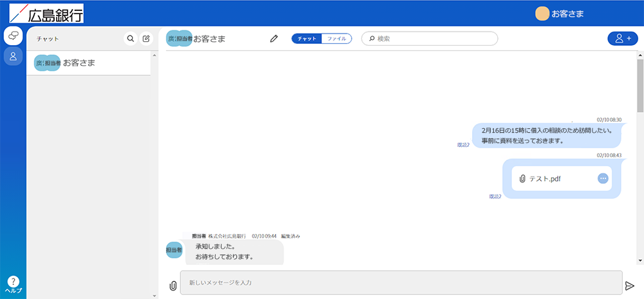The image size is (644, 299).
Task: Click the scroll-up arrow of message area
Action: [x=640, y=54]
